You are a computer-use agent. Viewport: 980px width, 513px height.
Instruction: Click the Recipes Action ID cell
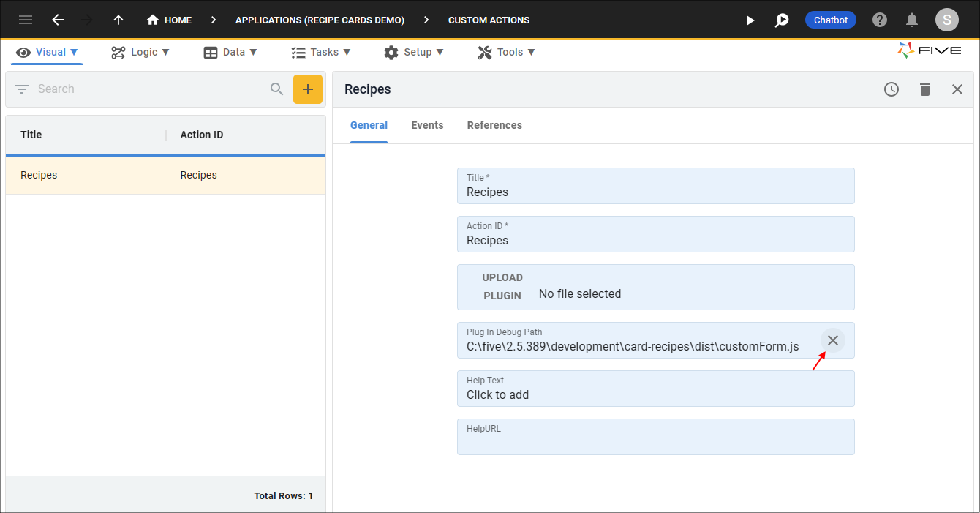(x=199, y=175)
